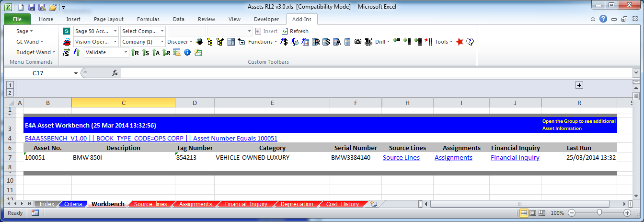Image resolution: width=644 pixels, height=222 pixels.
Task: Click the f$ function icon beside Functions
Action: coord(284,42)
